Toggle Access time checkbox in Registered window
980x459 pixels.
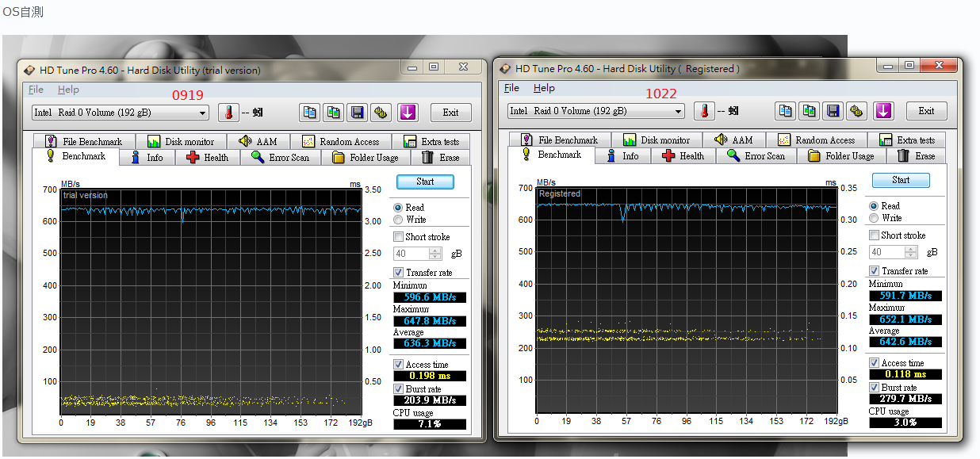[875, 363]
